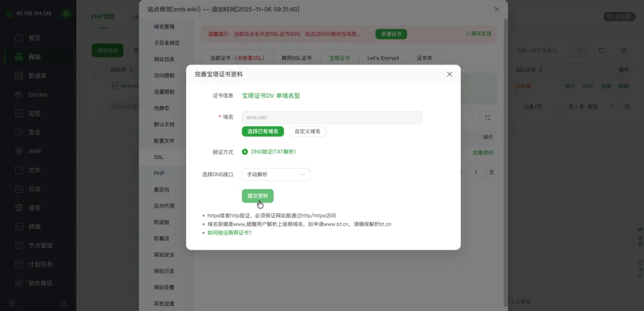Switch to the 商用SSL证书 tab
This screenshot has height=311, width=644.
(x=296, y=58)
